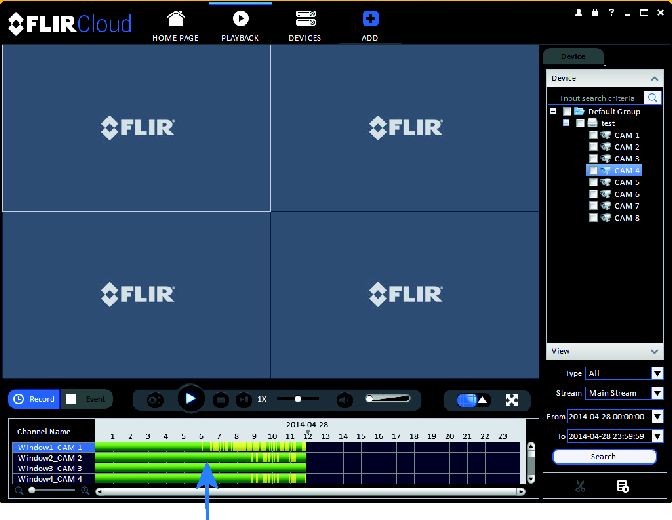Open the PLAYBACK tab
The height and width of the screenshot is (520, 672).
(x=240, y=26)
